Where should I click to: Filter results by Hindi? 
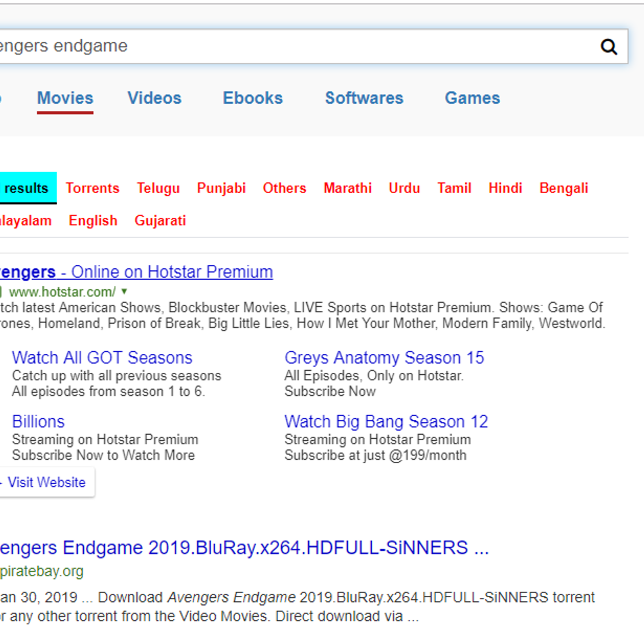[506, 188]
